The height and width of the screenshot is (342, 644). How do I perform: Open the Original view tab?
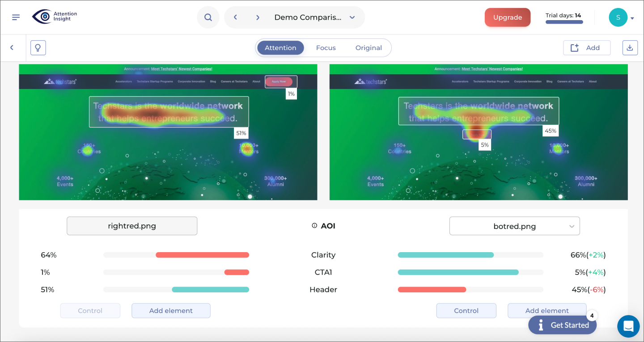[x=368, y=47]
